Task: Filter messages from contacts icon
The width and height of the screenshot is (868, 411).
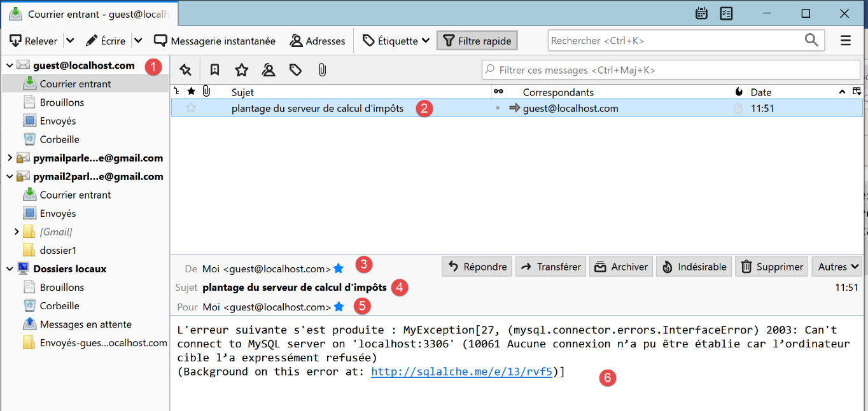Action: click(x=269, y=70)
